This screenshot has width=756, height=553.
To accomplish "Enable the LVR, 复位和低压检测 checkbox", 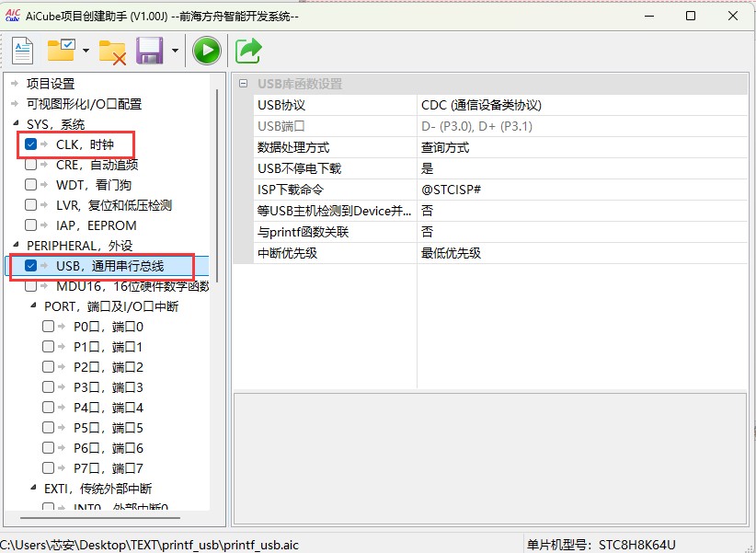I will coord(31,205).
